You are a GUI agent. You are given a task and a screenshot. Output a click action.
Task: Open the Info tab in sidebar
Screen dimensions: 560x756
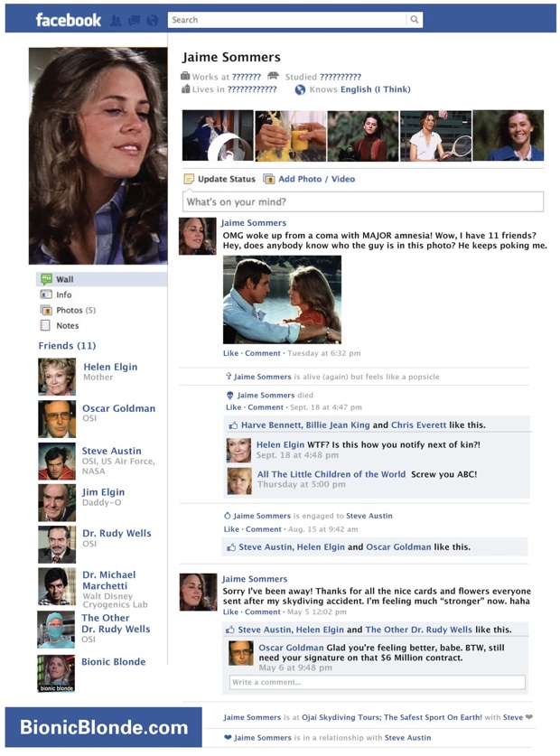[x=63, y=294]
